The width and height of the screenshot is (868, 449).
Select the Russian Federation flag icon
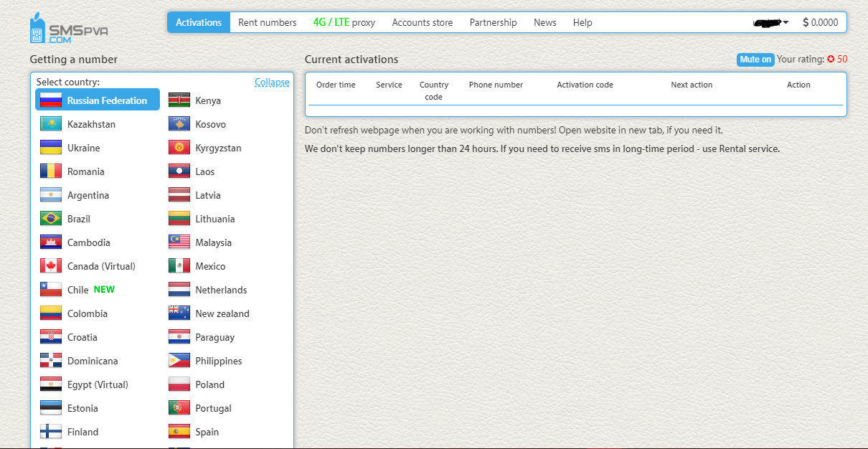pos(51,100)
